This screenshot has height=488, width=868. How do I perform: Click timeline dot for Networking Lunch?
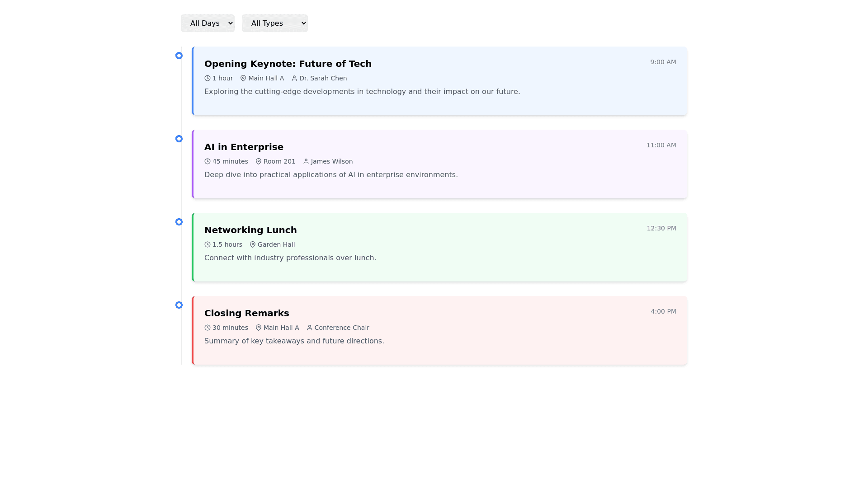tap(179, 222)
